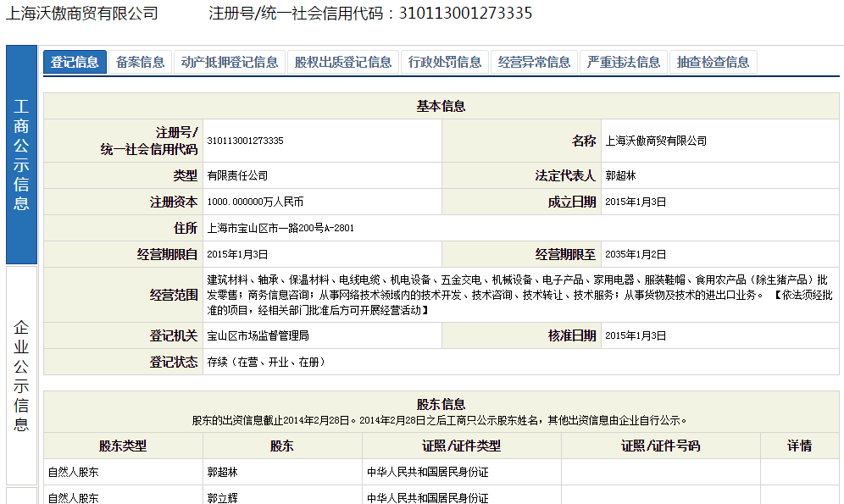Click the registration number value in the 基本信息 table
This screenshot has width=844, height=504.
point(245,141)
